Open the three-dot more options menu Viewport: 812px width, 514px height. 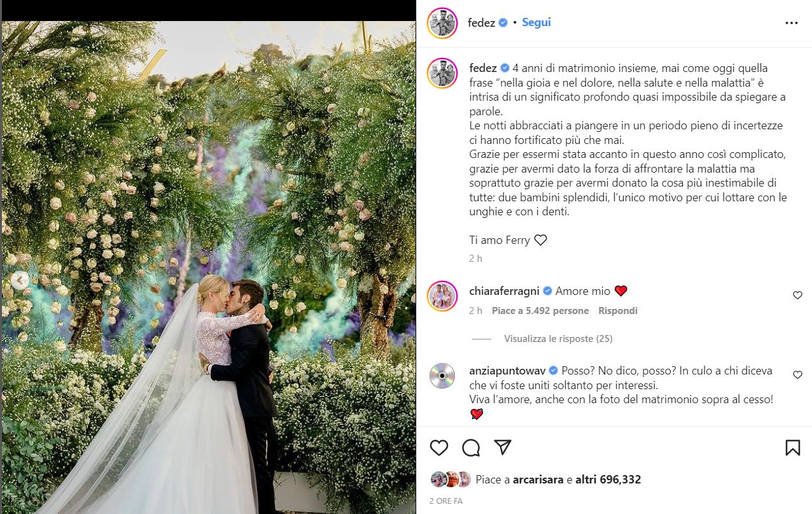point(791,23)
